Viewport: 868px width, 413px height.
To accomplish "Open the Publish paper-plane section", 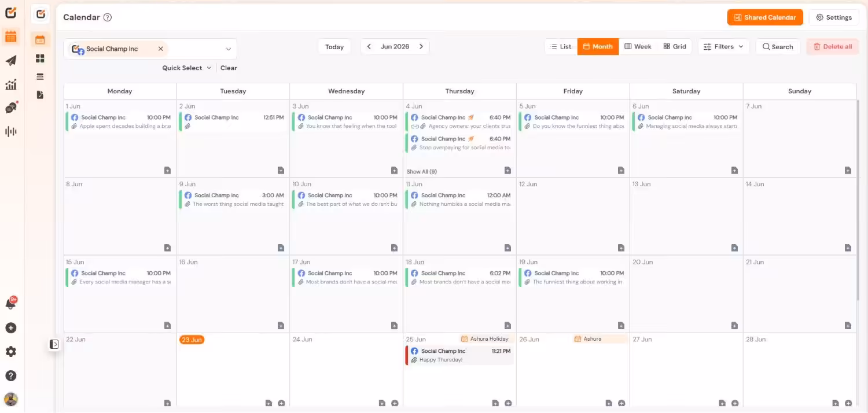I will pyautogui.click(x=10, y=61).
